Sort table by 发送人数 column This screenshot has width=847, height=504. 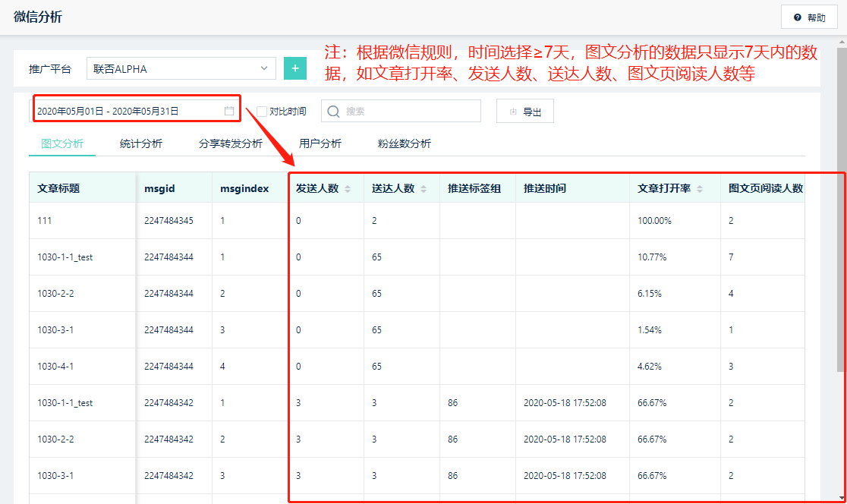pos(348,188)
